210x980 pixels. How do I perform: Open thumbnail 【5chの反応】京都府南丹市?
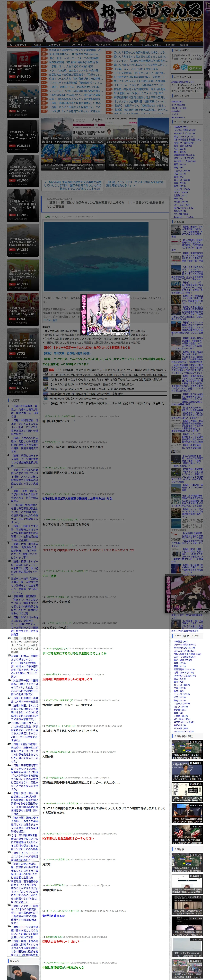pos(89,131)
